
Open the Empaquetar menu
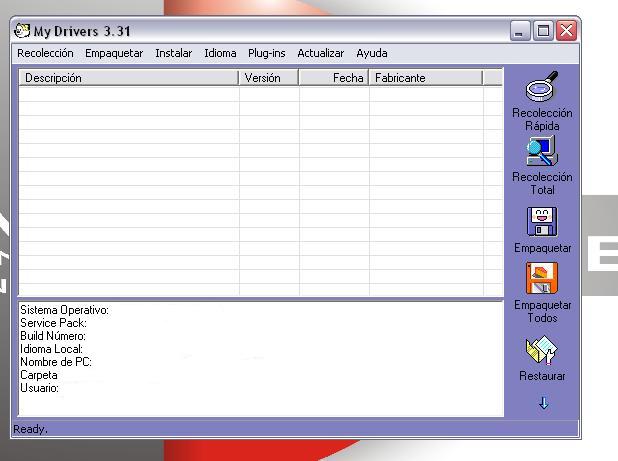click(x=114, y=53)
